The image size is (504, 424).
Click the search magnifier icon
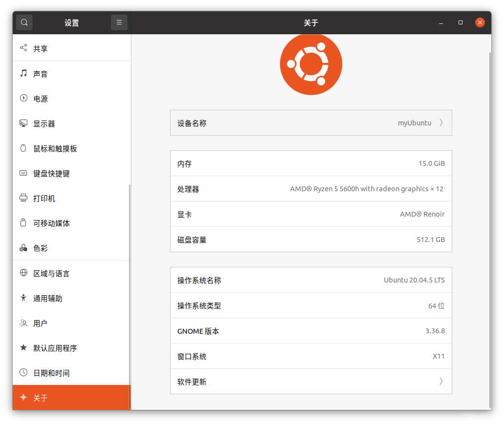pos(24,22)
